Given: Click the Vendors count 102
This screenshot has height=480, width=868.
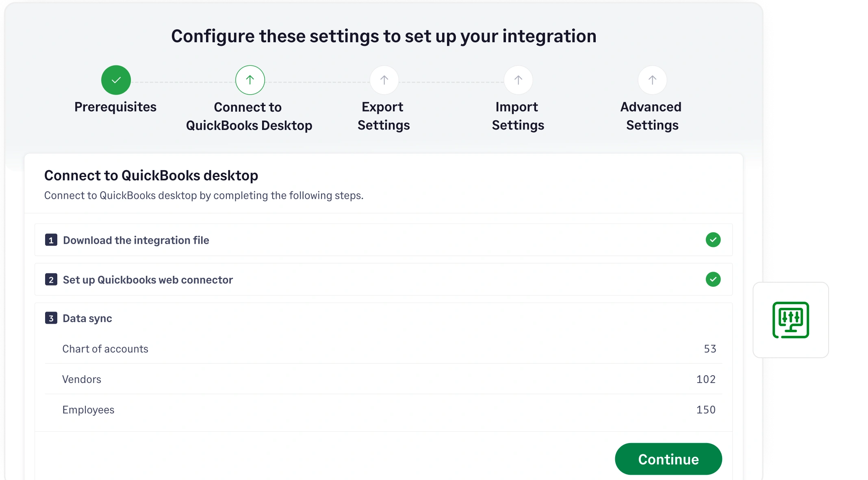Looking at the screenshot, I should 706,379.
